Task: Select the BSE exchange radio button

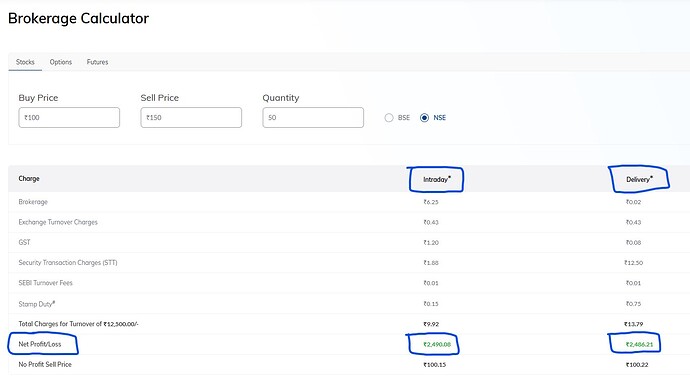Action: coord(389,118)
